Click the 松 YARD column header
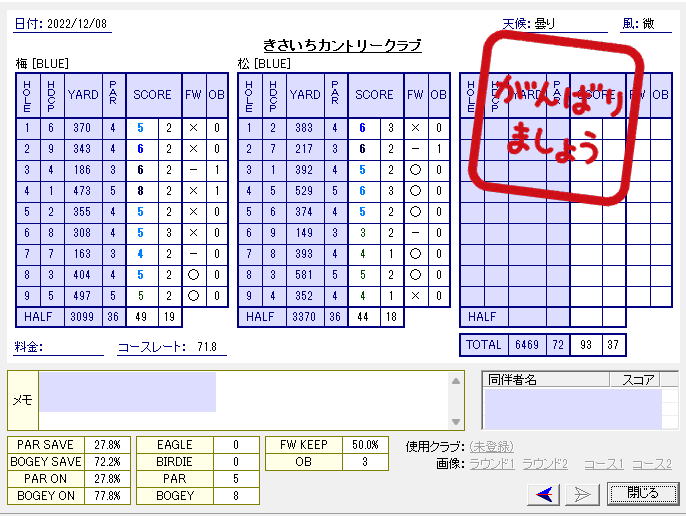686x516 pixels. (305, 95)
